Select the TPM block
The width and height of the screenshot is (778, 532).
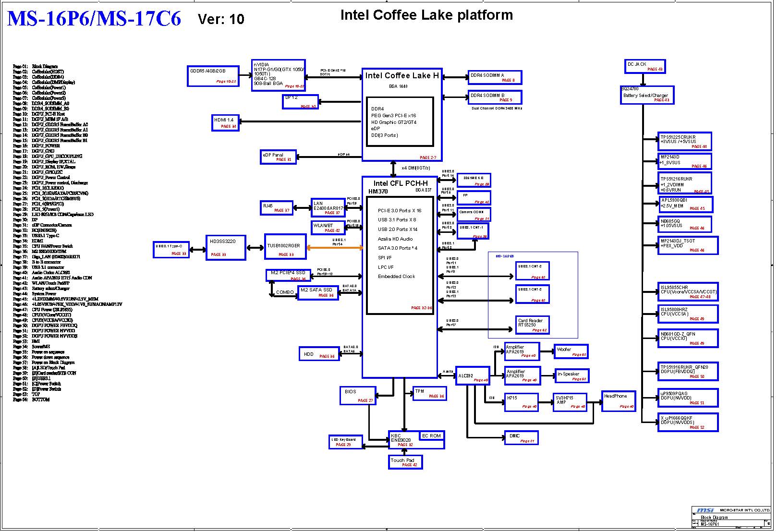coord(430,393)
